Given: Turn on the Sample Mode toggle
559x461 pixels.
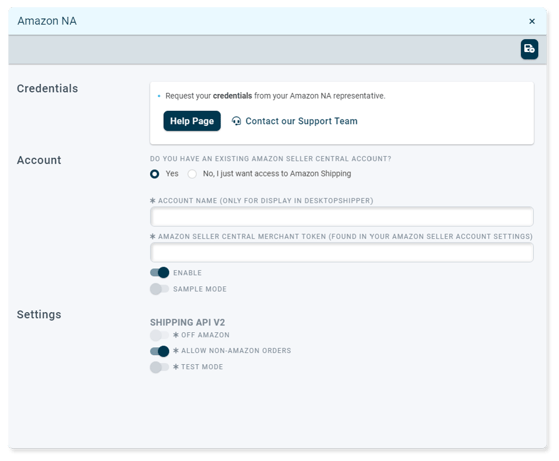Looking at the screenshot, I should click(159, 289).
